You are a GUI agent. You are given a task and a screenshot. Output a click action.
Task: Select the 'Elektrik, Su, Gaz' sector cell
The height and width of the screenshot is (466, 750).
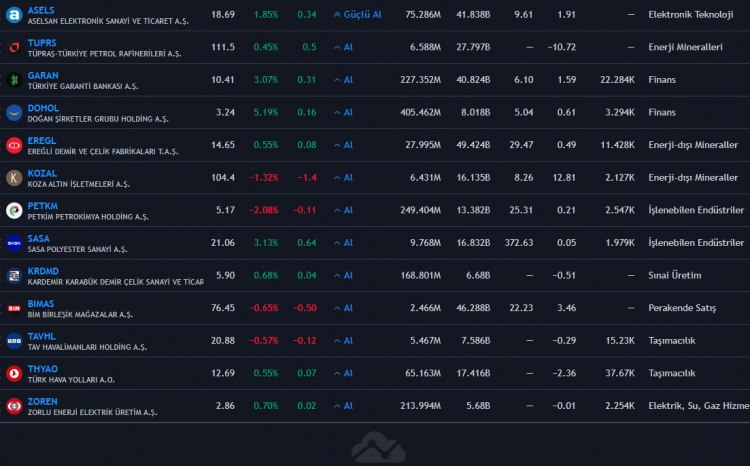[699, 406]
